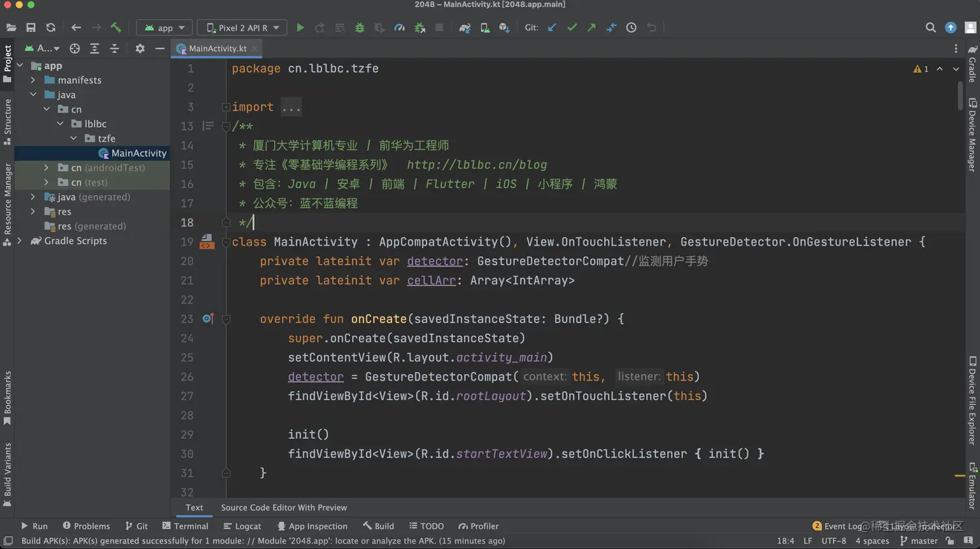Run the app with the green play icon

coord(300,28)
